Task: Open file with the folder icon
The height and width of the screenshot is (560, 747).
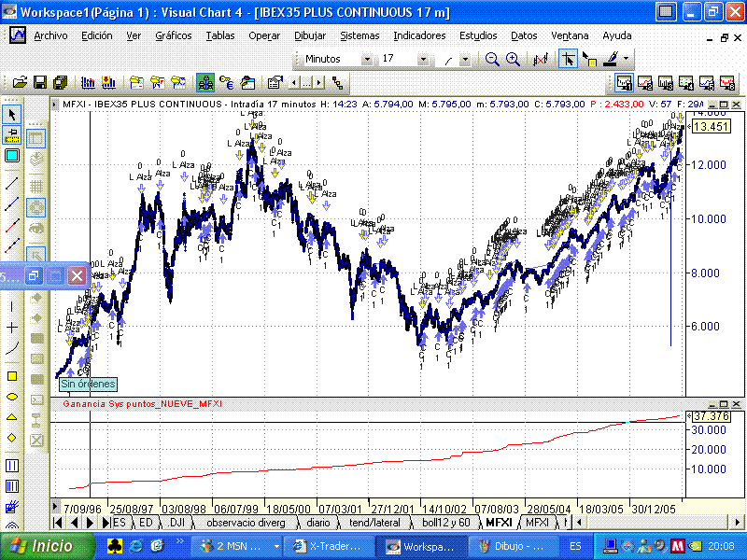Action: click(20, 83)
